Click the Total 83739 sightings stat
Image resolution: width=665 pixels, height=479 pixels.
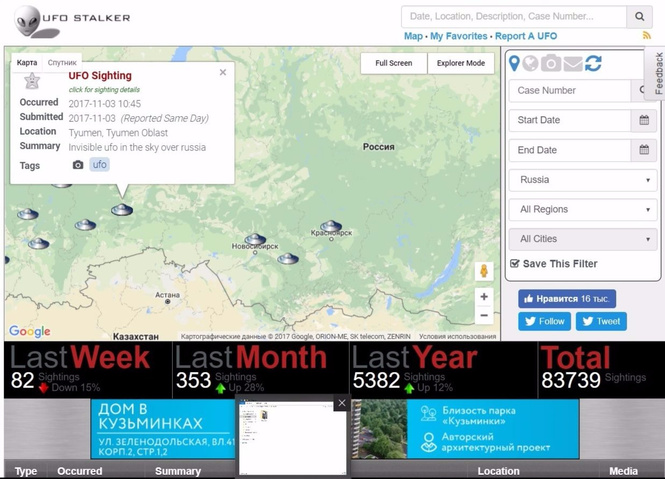[x=601, y=369]
